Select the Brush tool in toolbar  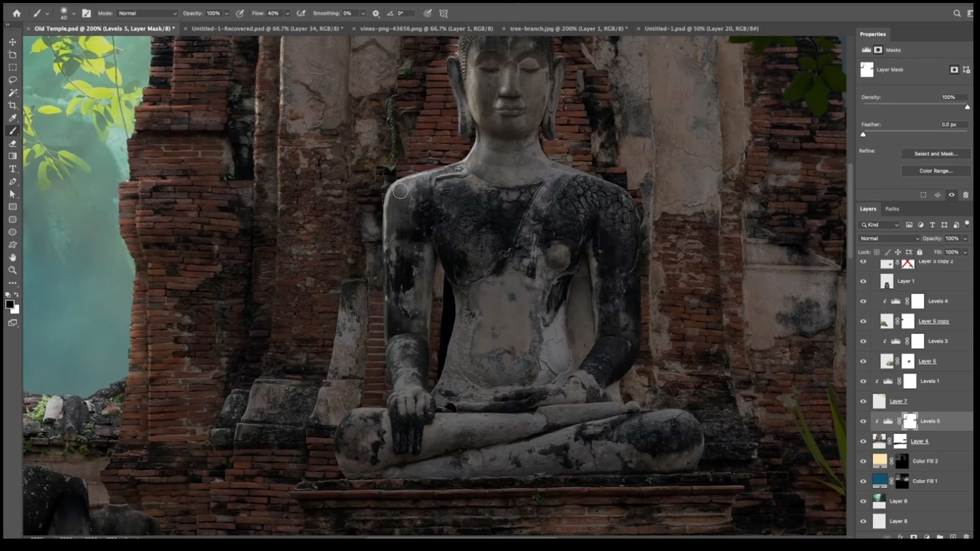[x=13, y=131]
